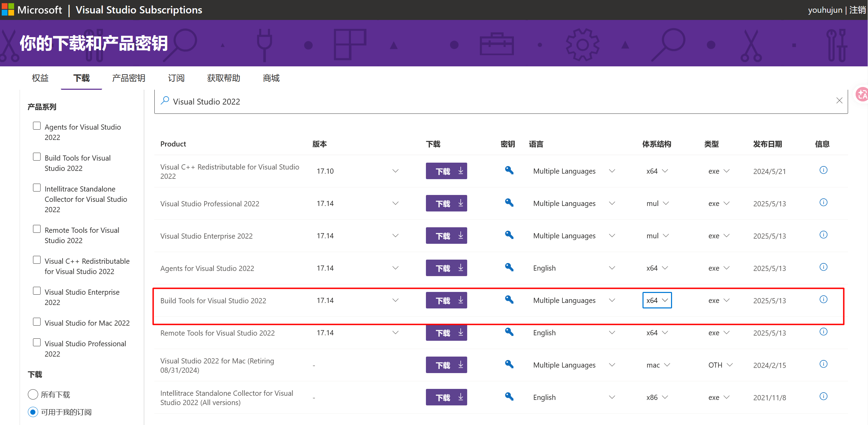Switch to the 订阅 tab
The image size is (868, 425).
[176, 78]
